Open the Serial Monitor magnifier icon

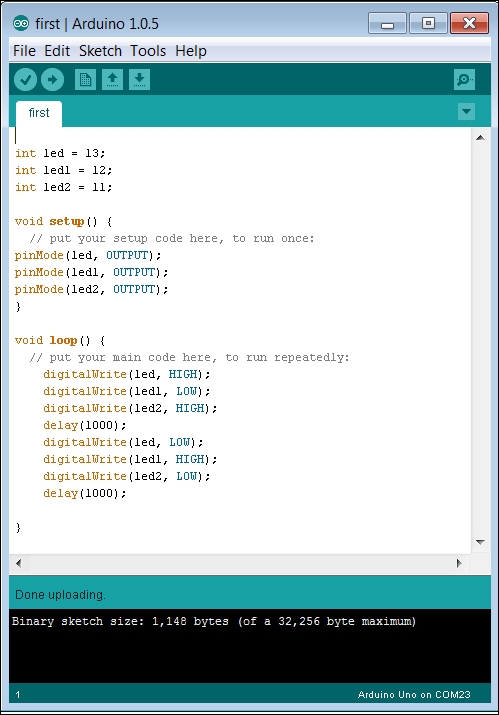point(464,80)
